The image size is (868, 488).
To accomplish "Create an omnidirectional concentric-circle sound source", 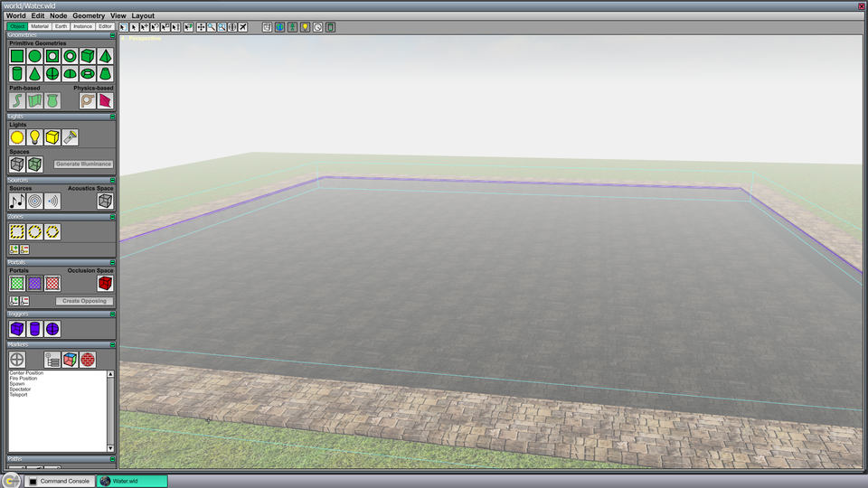I will 35,201.
